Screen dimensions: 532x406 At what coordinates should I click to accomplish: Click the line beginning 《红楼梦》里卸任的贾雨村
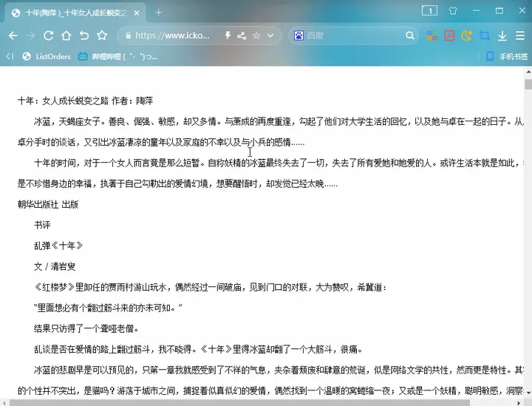coord(210,287)
